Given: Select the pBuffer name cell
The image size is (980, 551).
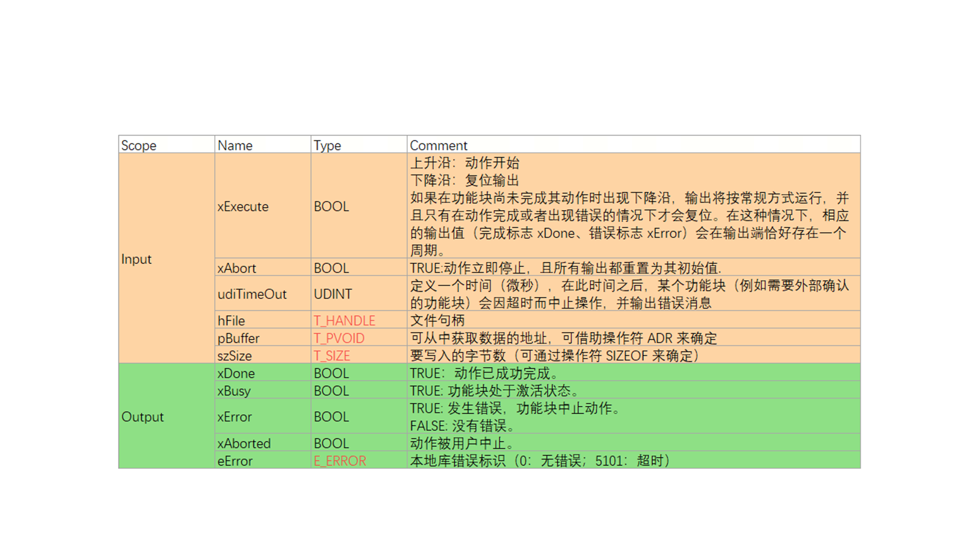Looking at the screenshot, I should click(238, 338).
